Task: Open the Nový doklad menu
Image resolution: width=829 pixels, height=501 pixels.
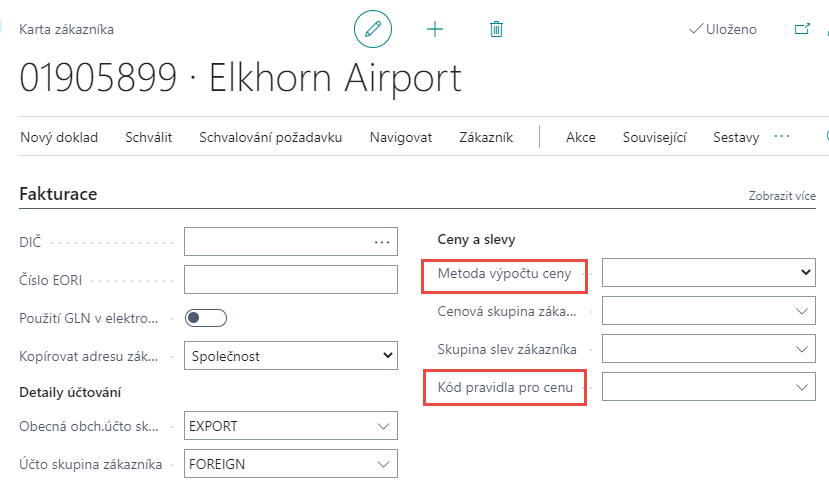Action: click(59, 137)
